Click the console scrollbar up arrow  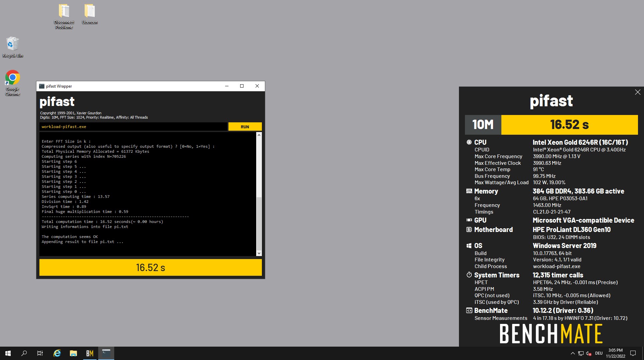pos(259,135)
